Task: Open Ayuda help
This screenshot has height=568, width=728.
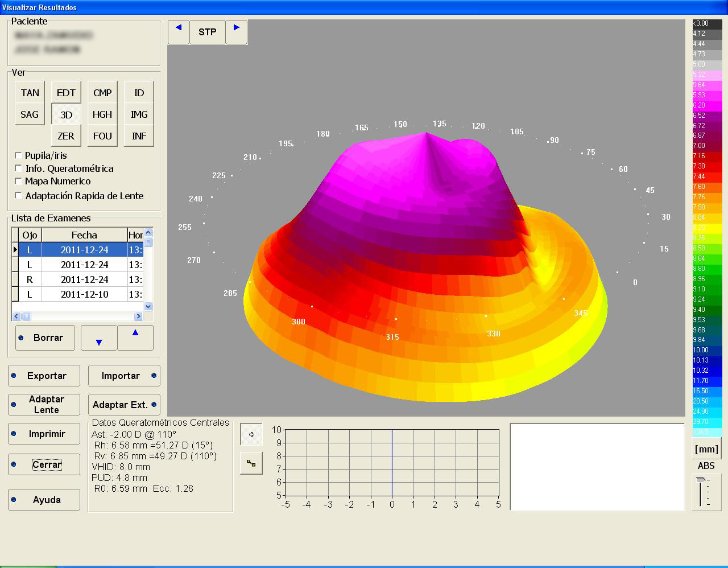Action: [44, 500]
